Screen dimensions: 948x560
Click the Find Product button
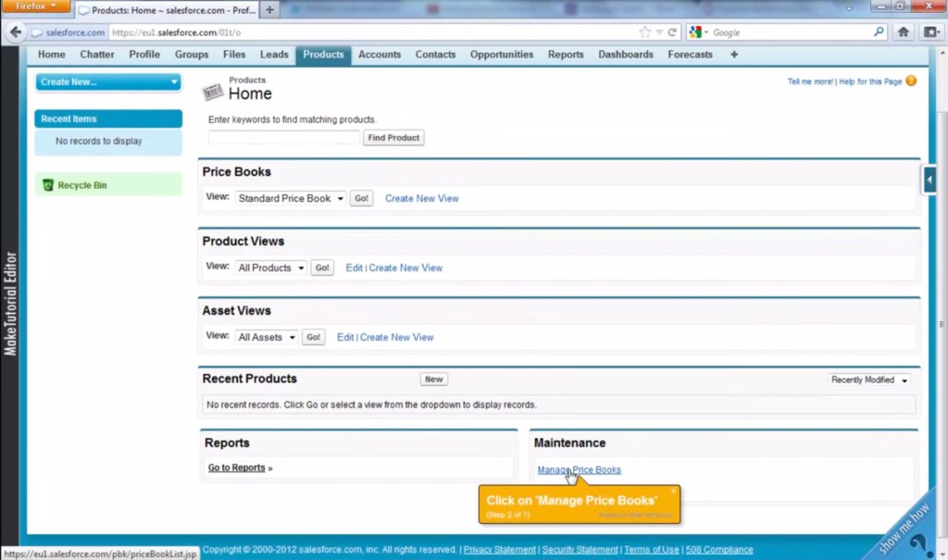pos(393,138)
